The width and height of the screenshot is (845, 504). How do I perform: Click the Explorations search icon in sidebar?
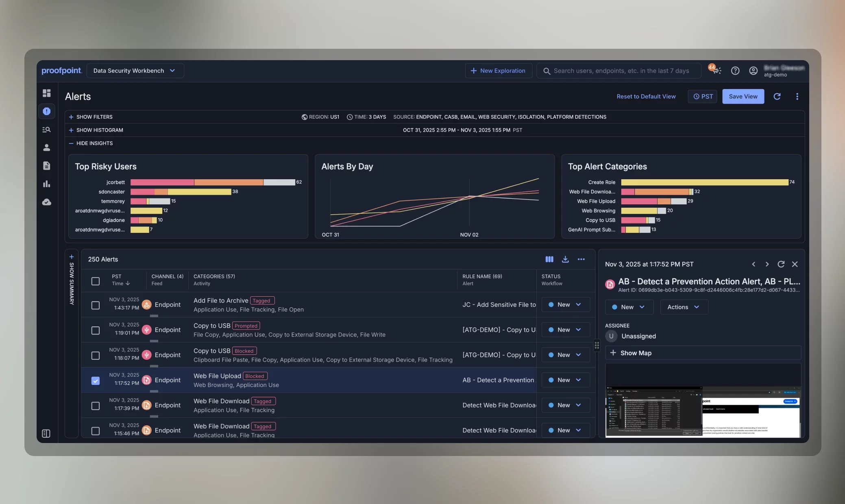coord(47,130)
